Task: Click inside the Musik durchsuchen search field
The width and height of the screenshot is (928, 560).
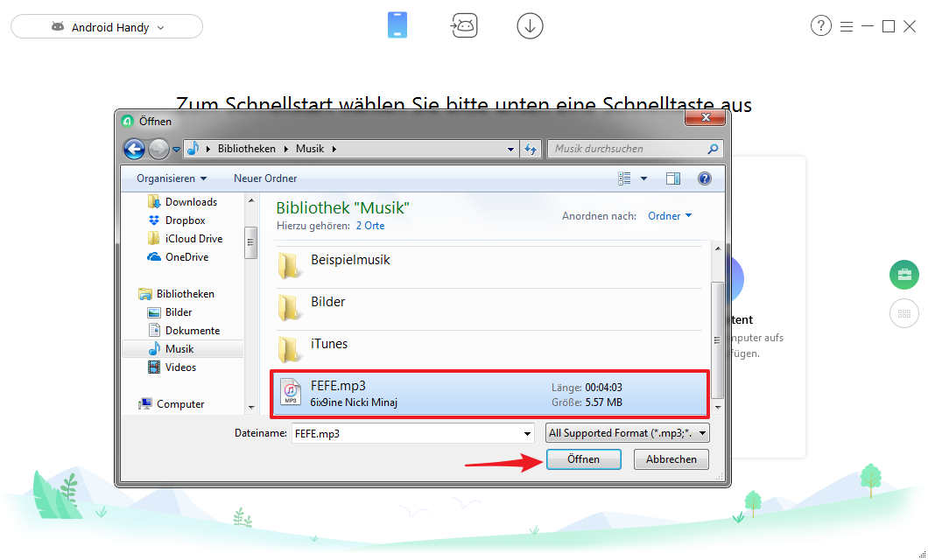Action: tap(628, 149)
